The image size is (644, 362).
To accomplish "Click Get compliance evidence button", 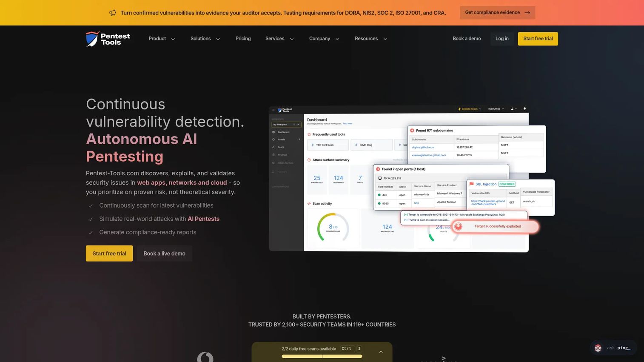I will click(497, 13).
